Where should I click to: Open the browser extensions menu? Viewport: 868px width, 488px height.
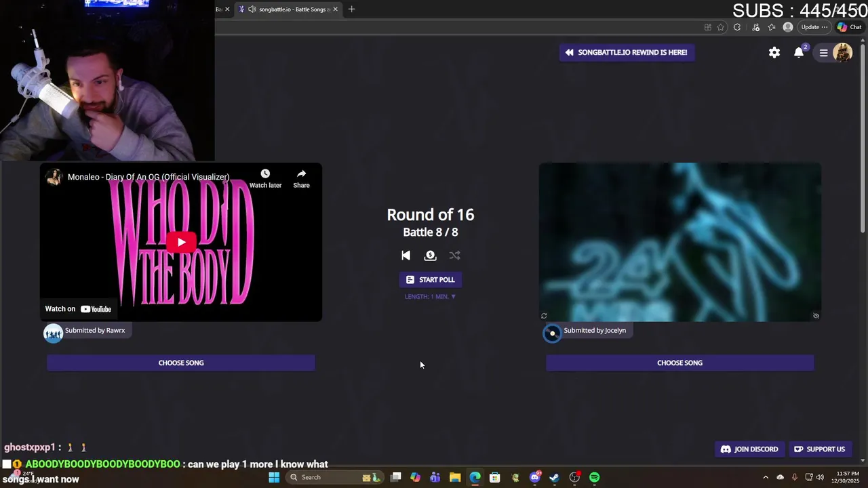[x=737, y=27]
